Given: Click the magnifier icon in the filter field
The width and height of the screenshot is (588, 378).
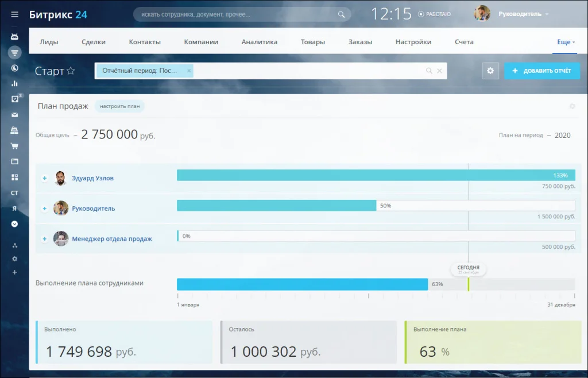Looking at the screenshot, I should point(428,71).
